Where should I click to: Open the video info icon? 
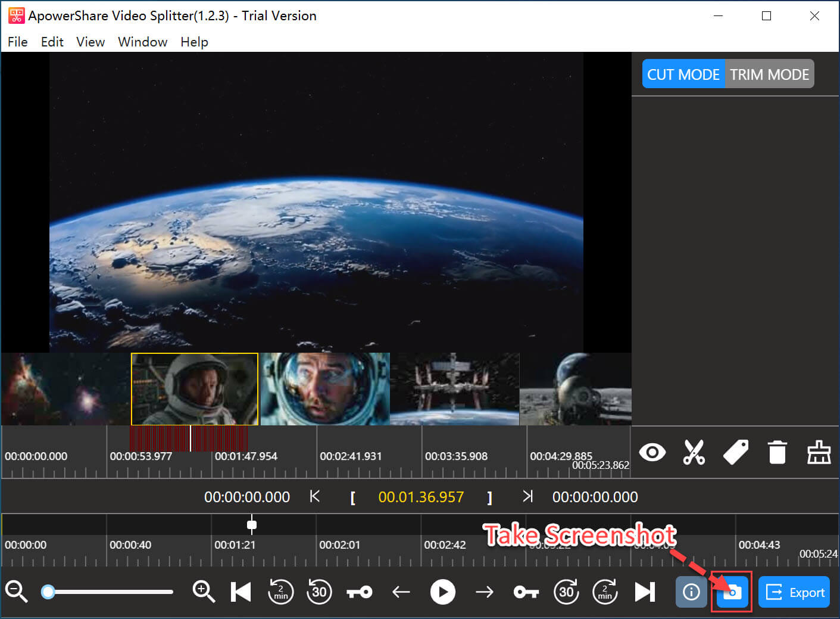pyautogui.click(x=691, y=592)
